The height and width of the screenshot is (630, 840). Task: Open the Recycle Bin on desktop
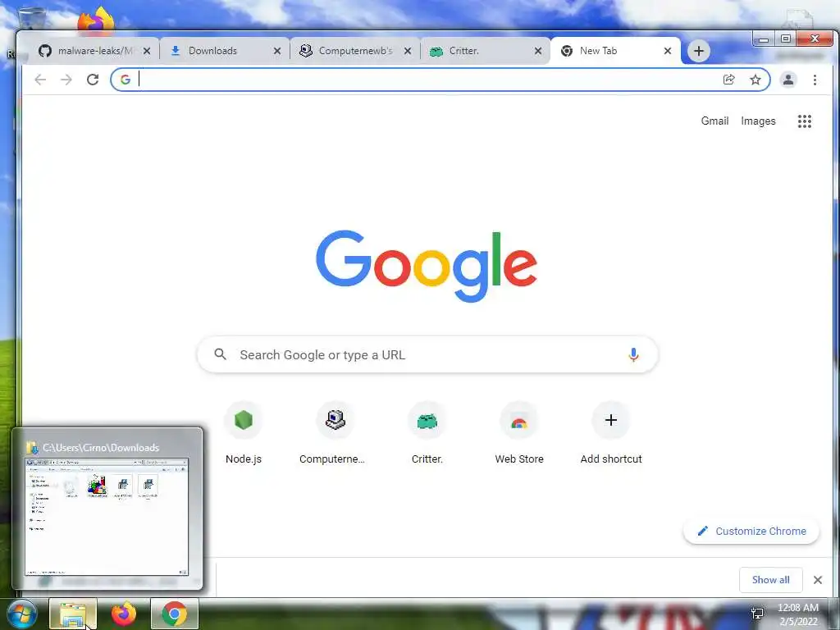coord(31,18)
